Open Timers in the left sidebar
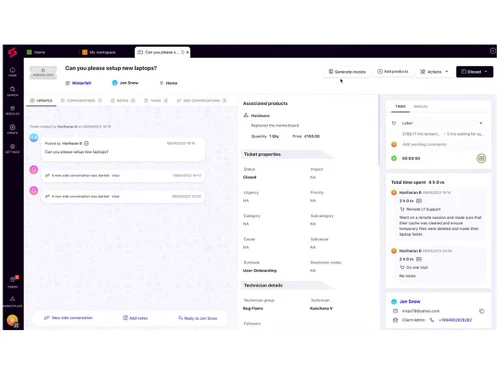Image resolution: width=500 pixels, height=375 pixels. (x=12, y=282)
